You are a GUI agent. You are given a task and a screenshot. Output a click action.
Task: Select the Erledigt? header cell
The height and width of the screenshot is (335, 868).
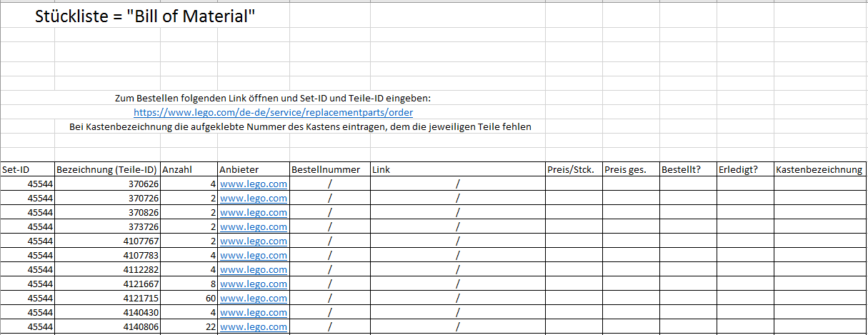click(x=744, y=169)
